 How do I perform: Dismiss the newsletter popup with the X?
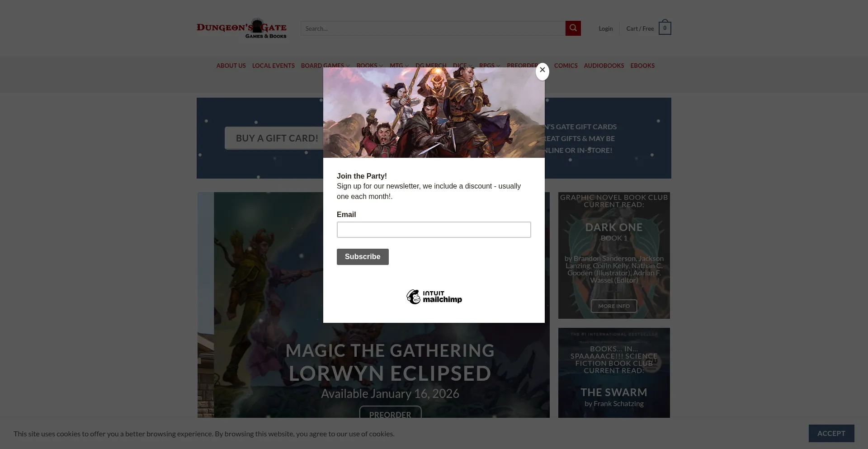coord(542,71)
